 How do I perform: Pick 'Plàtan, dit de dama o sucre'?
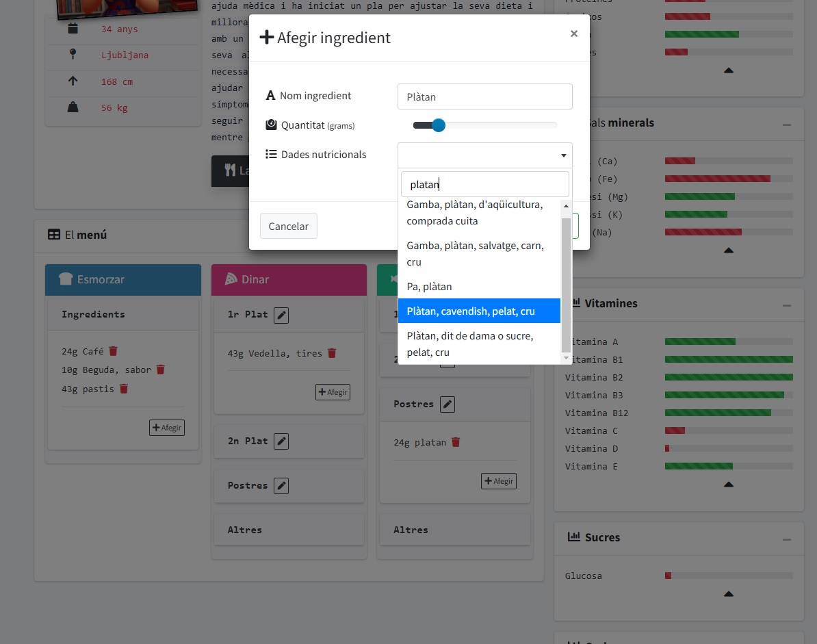[479, 344]
